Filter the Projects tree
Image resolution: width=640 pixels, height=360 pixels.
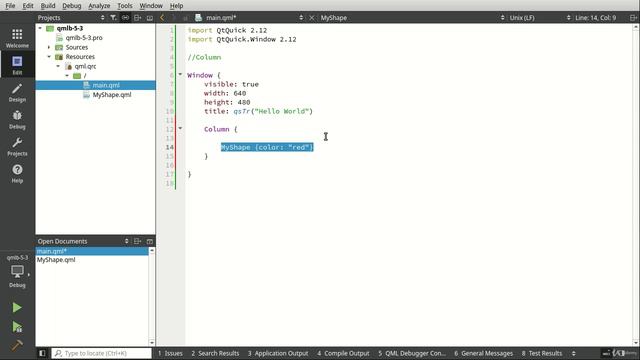point(113,18)
